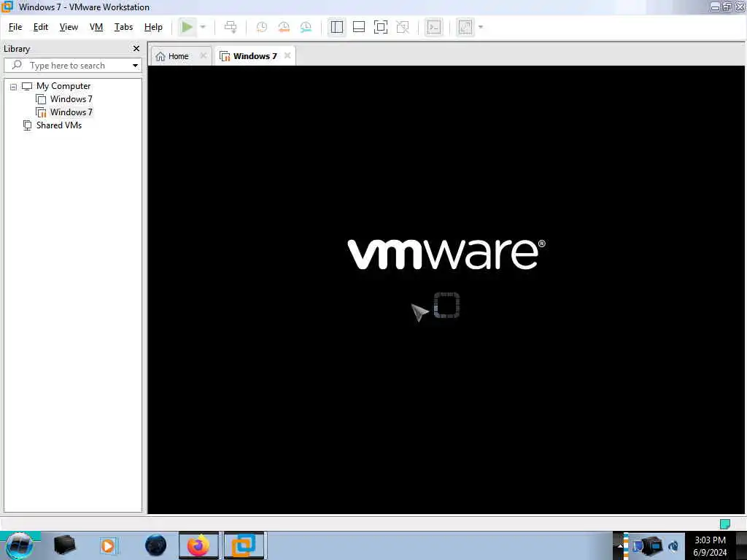Click the Take Snapshot clock icon
The image size is (747, 560).
(262, 27)
